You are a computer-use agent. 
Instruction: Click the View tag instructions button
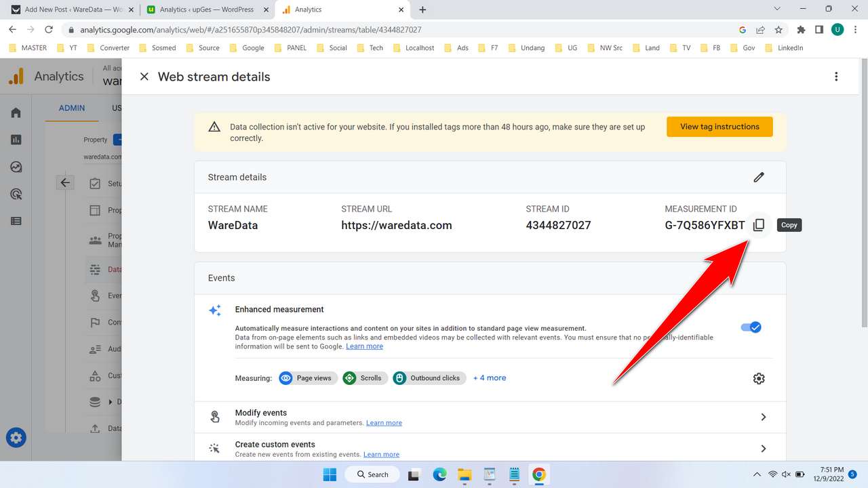(719, 126)
